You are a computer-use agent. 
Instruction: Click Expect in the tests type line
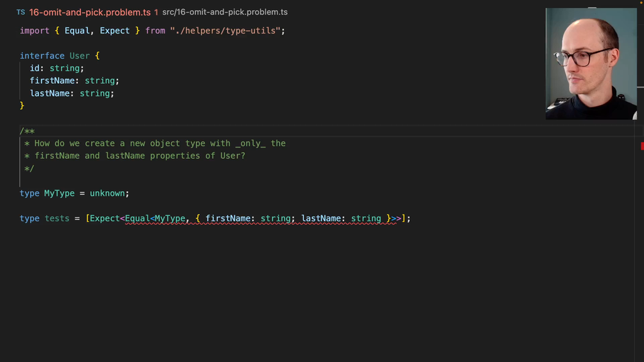[x=105, y=218]
